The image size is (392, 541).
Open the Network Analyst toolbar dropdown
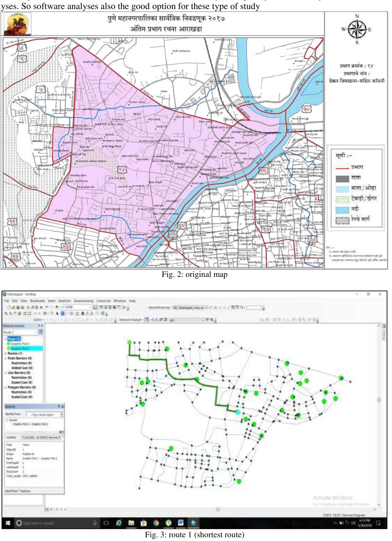[131, 320]
